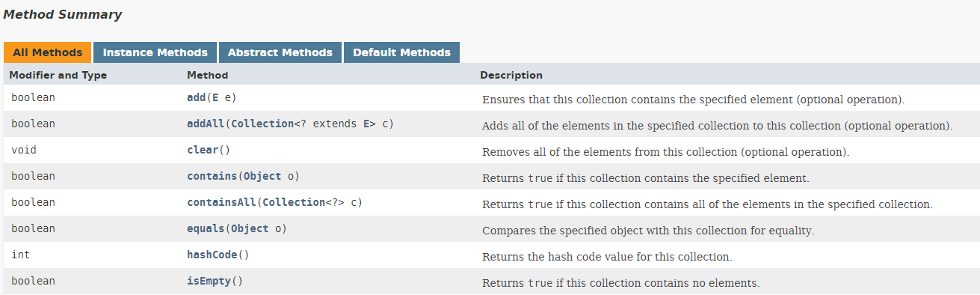
Task: Click the E parameter type in add
Action: pyautogui.click(x=215, y=97)
